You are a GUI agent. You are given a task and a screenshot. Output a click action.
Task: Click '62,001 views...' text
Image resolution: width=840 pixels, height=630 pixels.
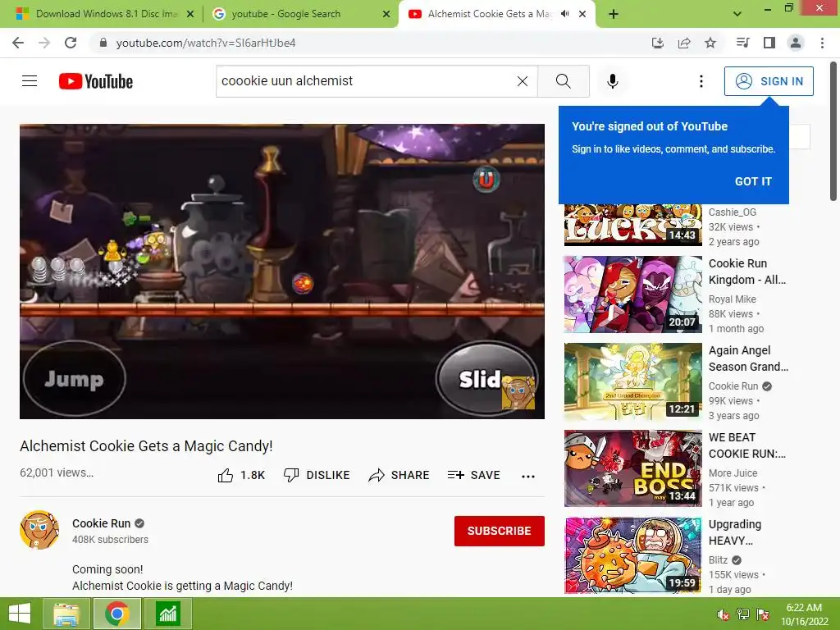57,472
